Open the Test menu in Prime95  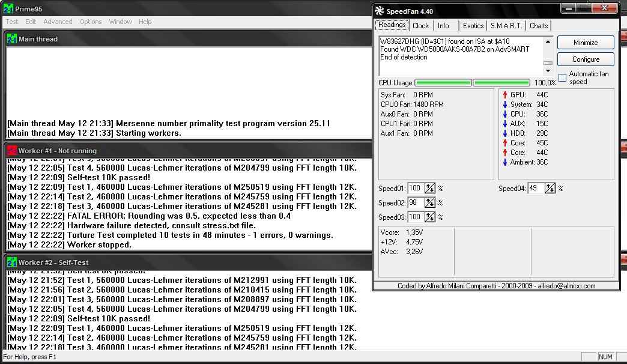coord(11,22)
